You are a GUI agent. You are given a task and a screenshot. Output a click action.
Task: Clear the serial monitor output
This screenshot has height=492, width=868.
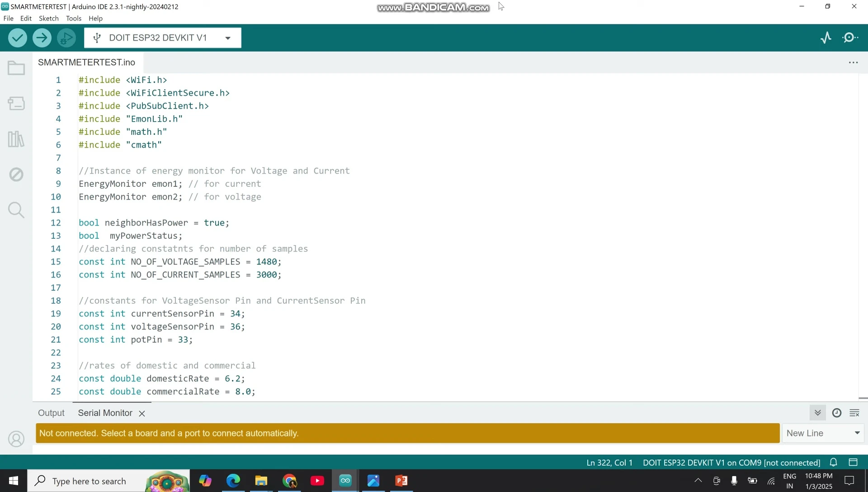coord(854,413)
